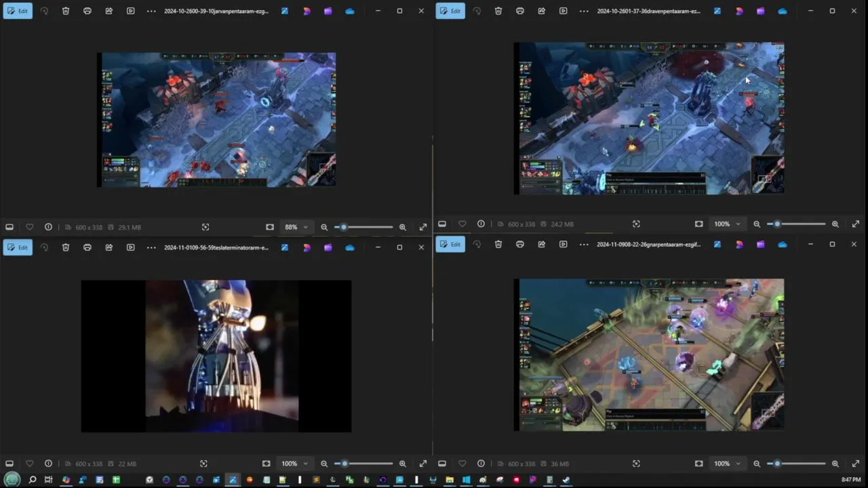Open the 100% zoom dropdown in gnar window
The width and height of the screenshot is (868, 488).
tap(727, 464)
